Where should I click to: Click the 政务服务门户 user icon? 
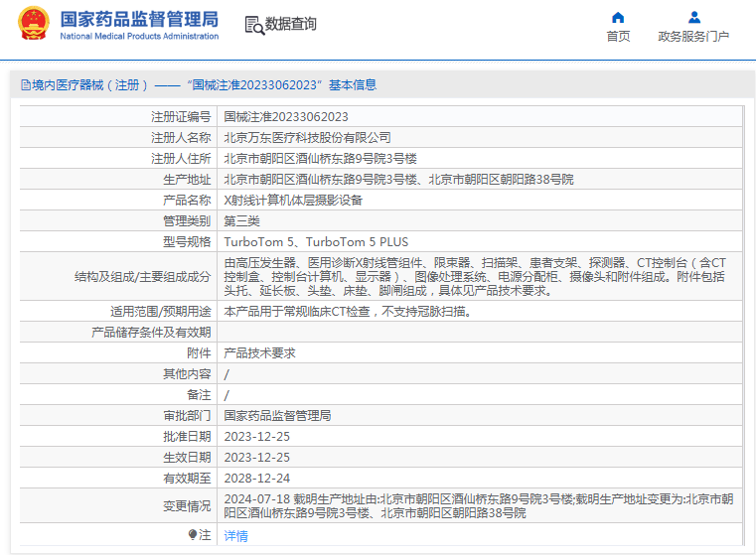[693, 17]
